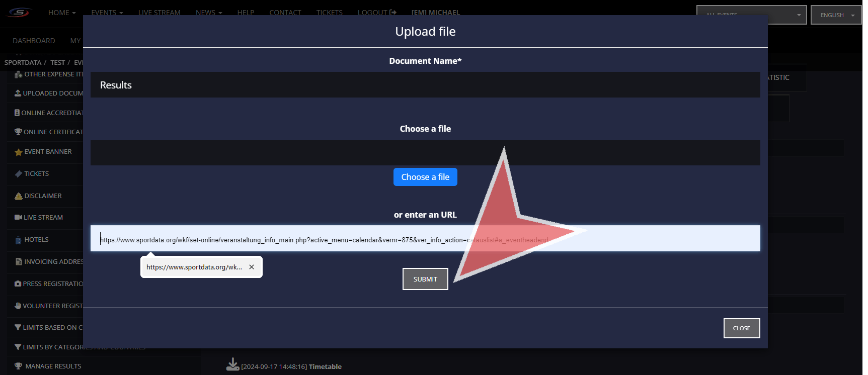Image resolution: width=868 pixels, height=375 pixels.
Task: Click the Event Banner star icon
Action: 19,152
